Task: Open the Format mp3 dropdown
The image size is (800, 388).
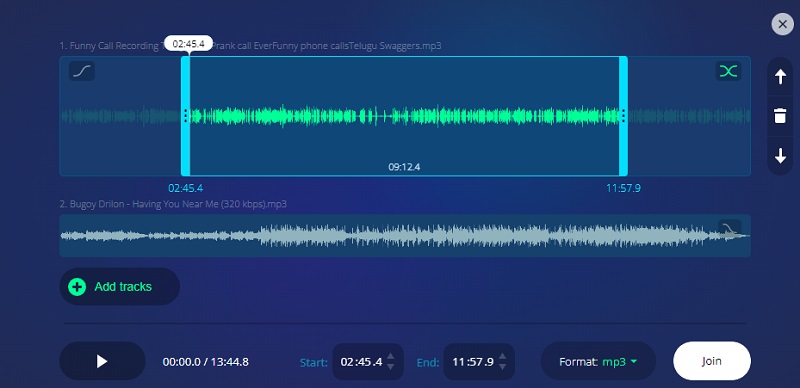Action: pyautogui.click(x=598, y=361)
